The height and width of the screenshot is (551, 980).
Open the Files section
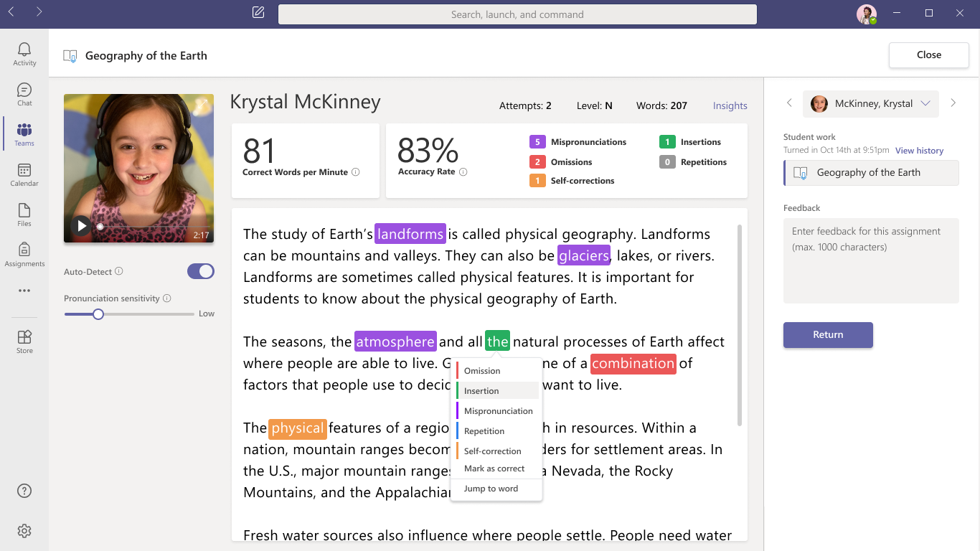pyautogui.click(x=24, y=215)
